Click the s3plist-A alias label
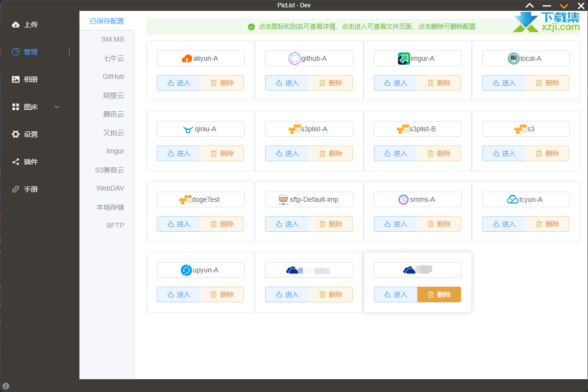588x392 pixels. point(314,129)
